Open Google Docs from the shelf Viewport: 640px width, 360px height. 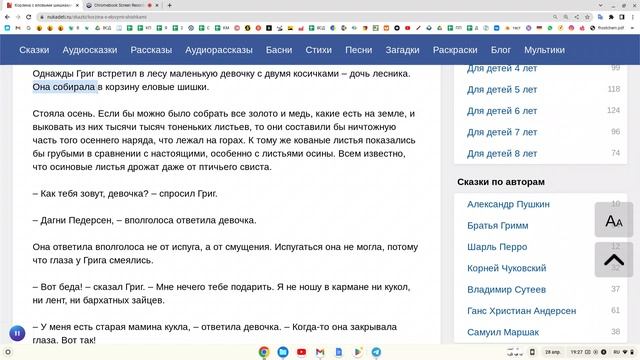pos(339,352)
